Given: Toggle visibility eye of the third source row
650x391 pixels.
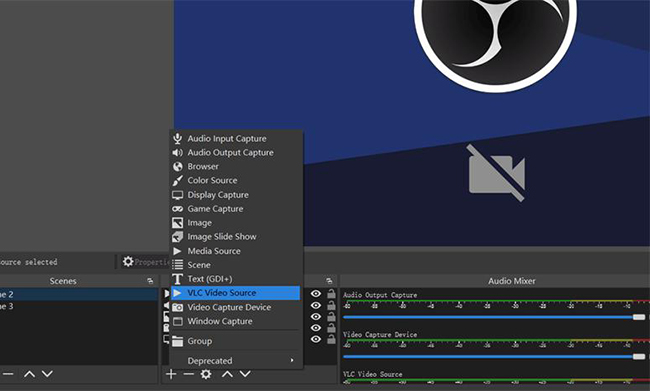Looking at the screenshot, I should coord(316,316).
